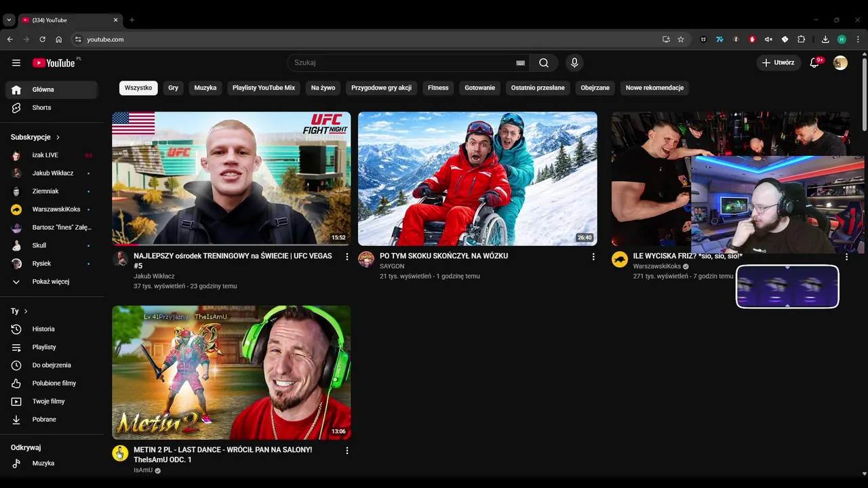Viewport: 868px width, 488px height.
Task: Open the notifications bell
Action: [814, 63]
